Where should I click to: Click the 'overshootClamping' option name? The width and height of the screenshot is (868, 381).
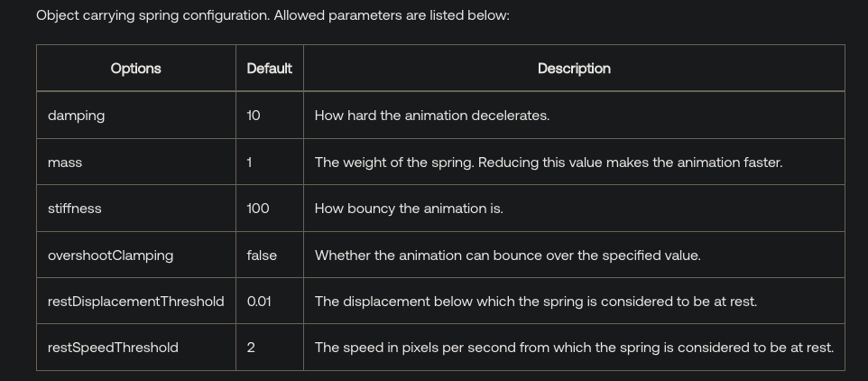tap(110, 256)
